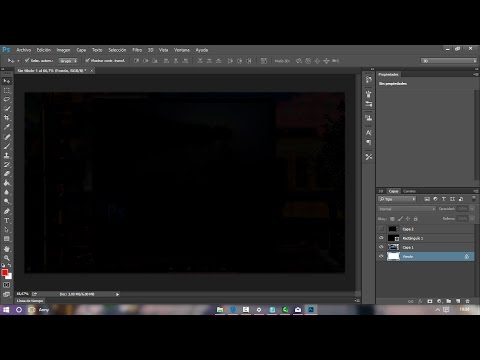Screen dimensions: 480x360
Task: Expand the status bar info arrow
Action: click(117, 294)
